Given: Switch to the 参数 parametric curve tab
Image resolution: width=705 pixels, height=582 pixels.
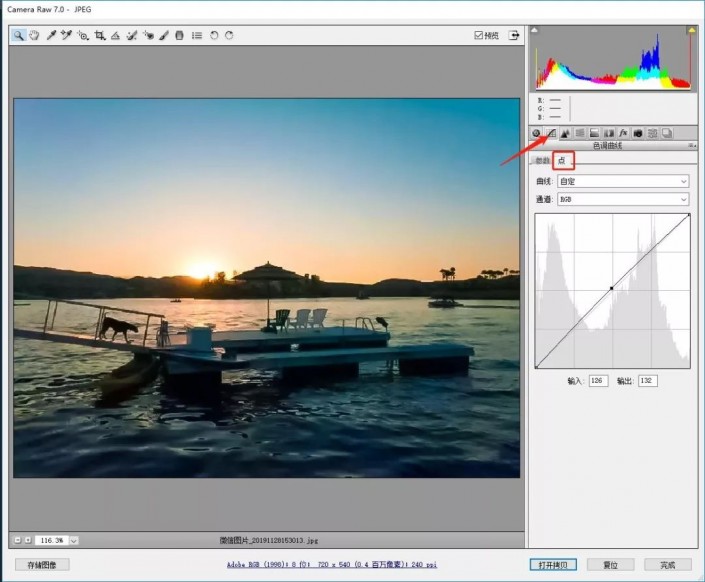Looking at the screenshot, I should (542, 161).
